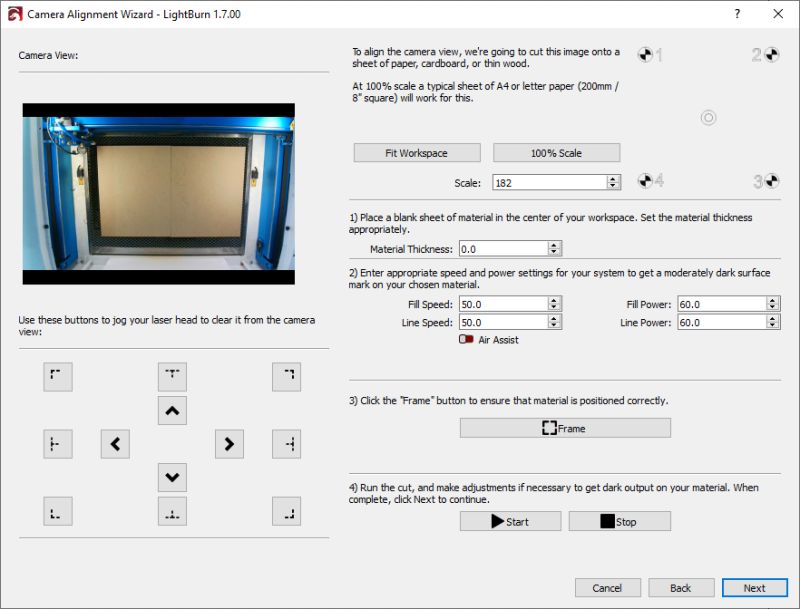Jog laser head downward using the down arrow
The width and height of the screenshot is (800, 609).
[172, 477]
